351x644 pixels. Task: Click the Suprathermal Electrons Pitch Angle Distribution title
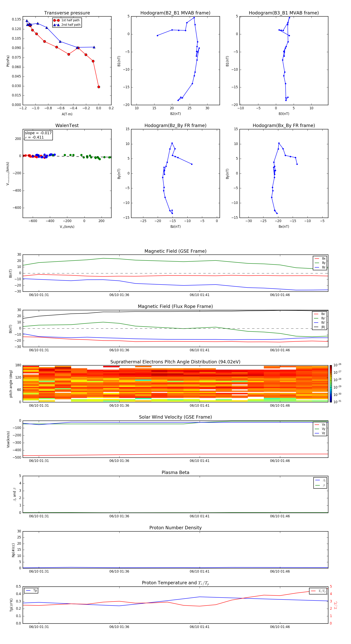coord(175,362)
